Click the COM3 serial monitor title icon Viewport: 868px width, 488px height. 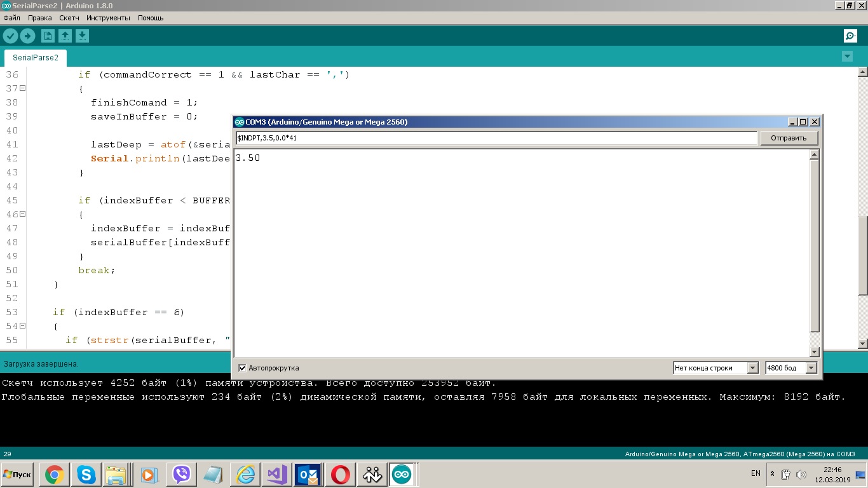(x=240, y=122)
